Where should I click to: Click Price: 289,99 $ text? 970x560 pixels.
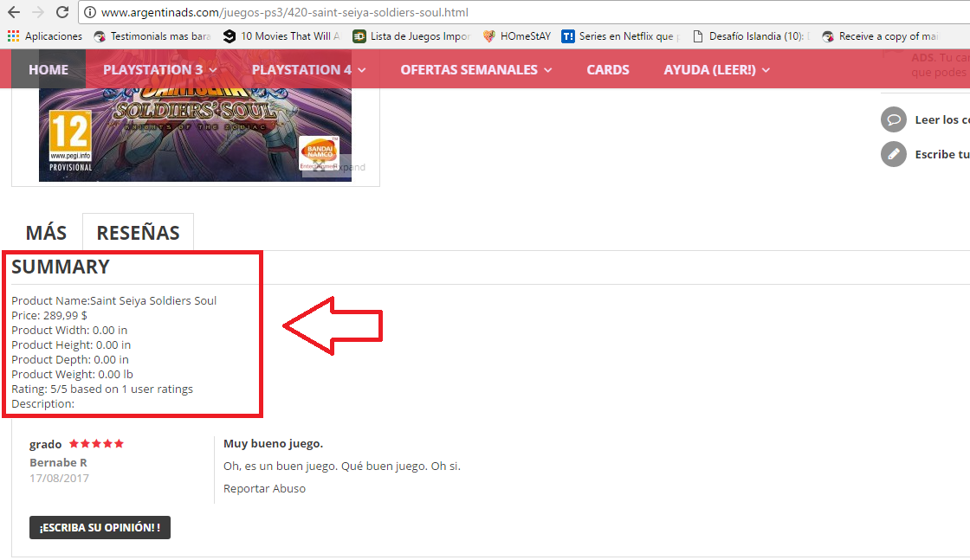(48, 315)
